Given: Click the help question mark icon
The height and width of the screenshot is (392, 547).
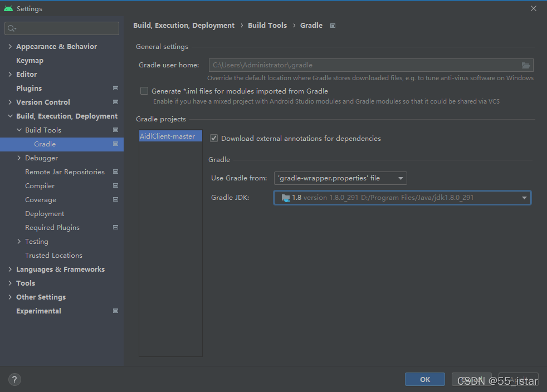Looking at the screenshot, I should 14,379.
